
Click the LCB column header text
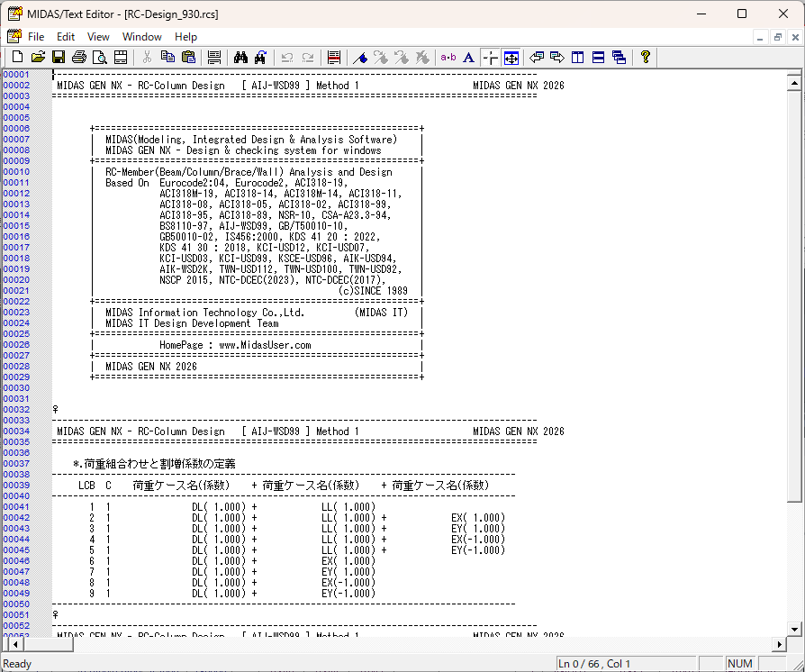tap(86, 486)
